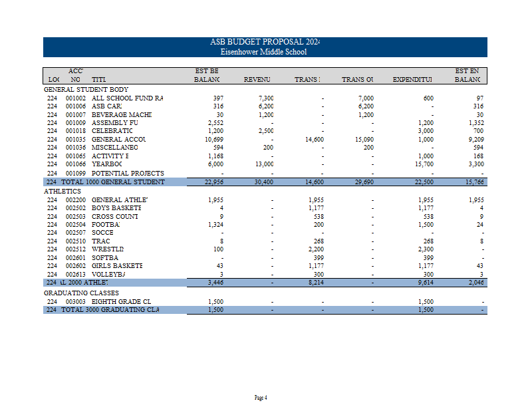Select TOTAL 3000 GRADUATING CLA row label

[x=110, y=310]
